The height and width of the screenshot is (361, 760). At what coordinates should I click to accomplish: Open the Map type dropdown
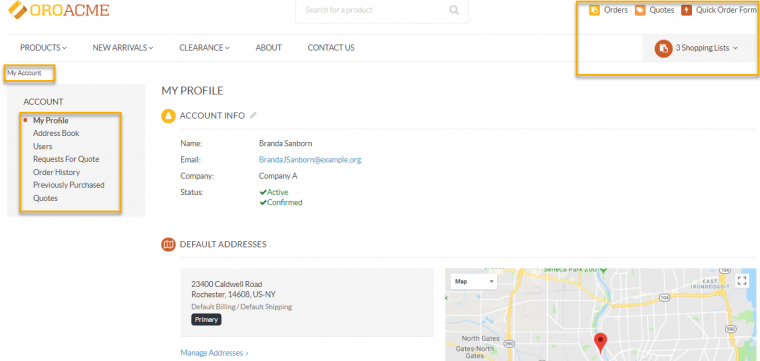point(474,281)
